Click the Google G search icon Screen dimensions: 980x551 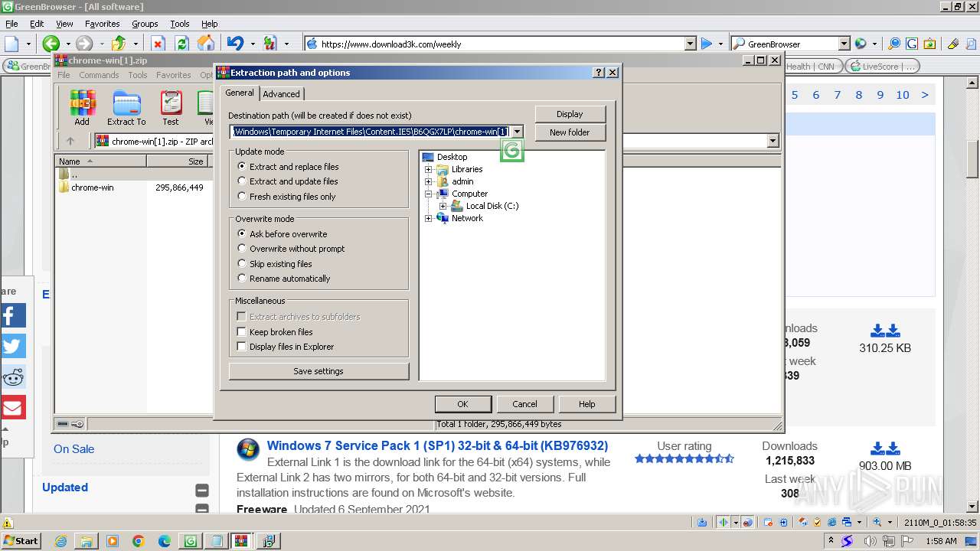click(x=912, y=44)
